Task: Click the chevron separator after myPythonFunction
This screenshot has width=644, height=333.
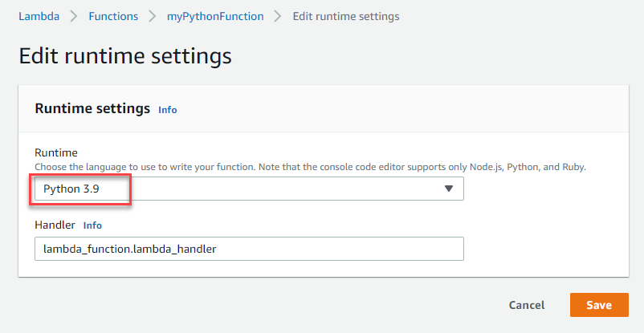Action: point(278,16)
